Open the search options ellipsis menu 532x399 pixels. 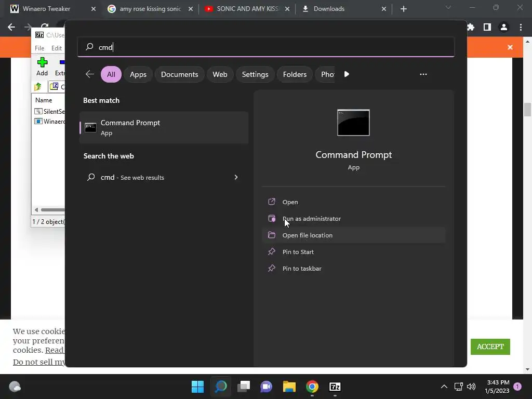423,74
